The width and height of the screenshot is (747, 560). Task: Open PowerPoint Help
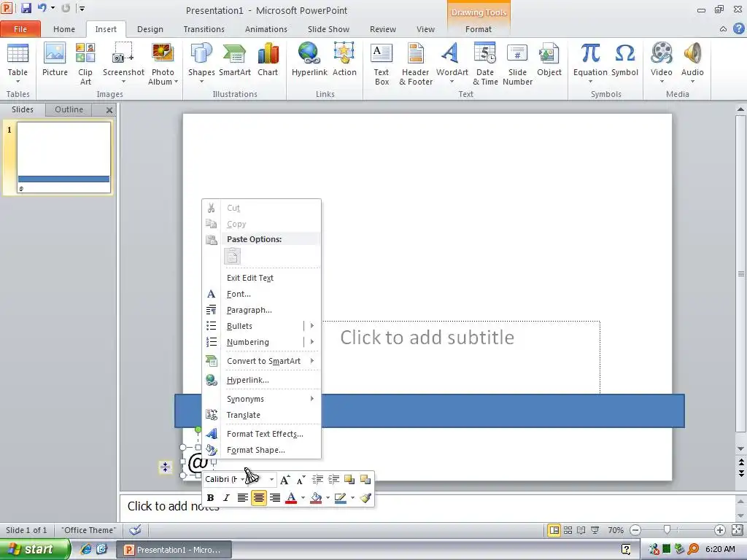tap(739, 28)
